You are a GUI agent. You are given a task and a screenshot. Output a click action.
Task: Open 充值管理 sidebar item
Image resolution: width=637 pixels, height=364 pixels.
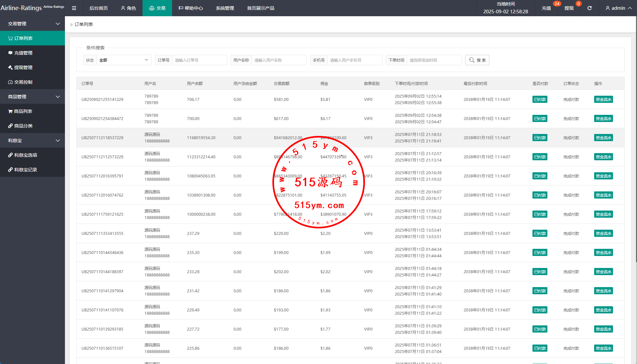(x=23, y=53)
